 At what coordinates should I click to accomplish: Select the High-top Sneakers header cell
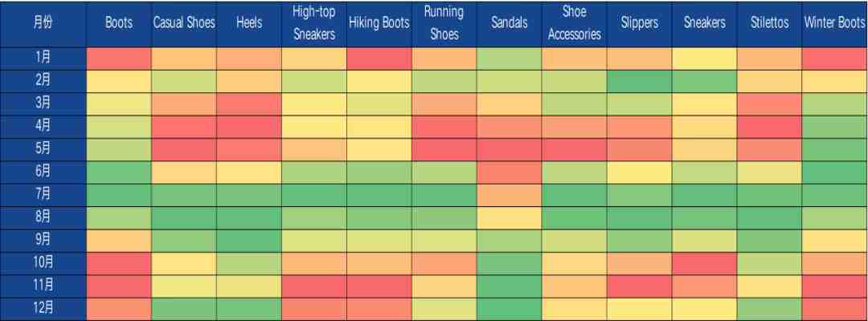tap(314, 24)
